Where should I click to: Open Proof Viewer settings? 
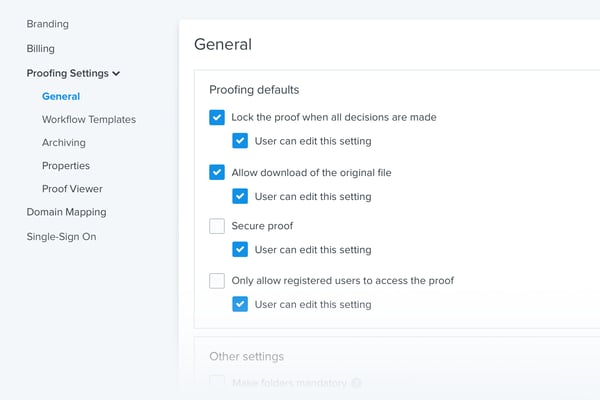tap(72, 189)
